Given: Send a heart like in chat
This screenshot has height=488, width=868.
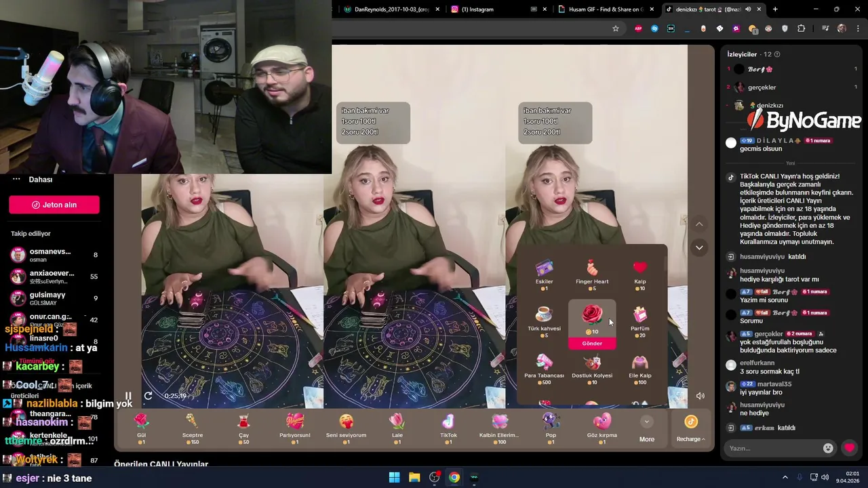Looking at the screenshot, I should (x=849, y=448).
